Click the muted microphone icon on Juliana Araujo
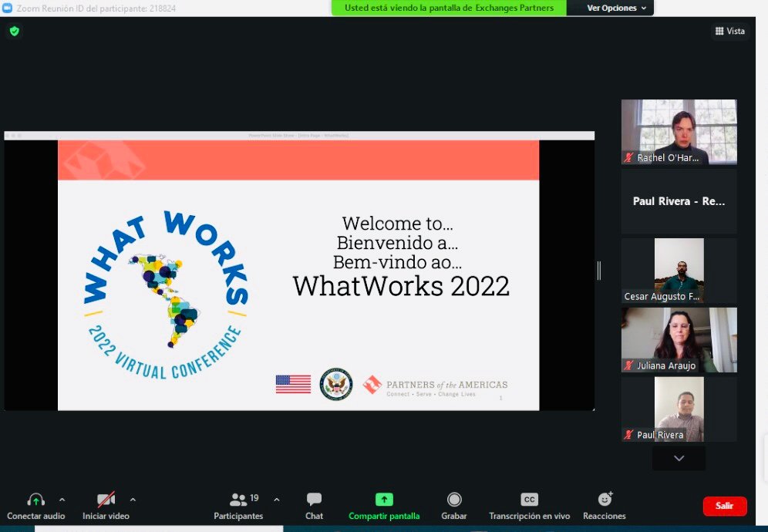Image resolution: width=768 pixels, height=532 pixels. coord(629,365)
